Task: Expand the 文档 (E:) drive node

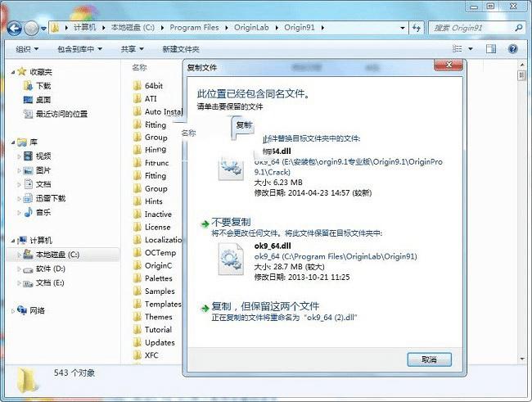Action: (19, 283)
